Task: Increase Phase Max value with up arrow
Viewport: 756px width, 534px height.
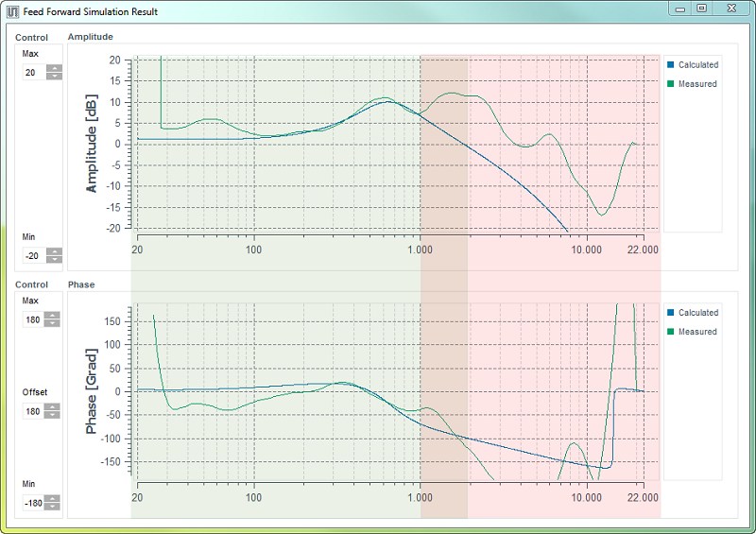Action: coord(52,316)
